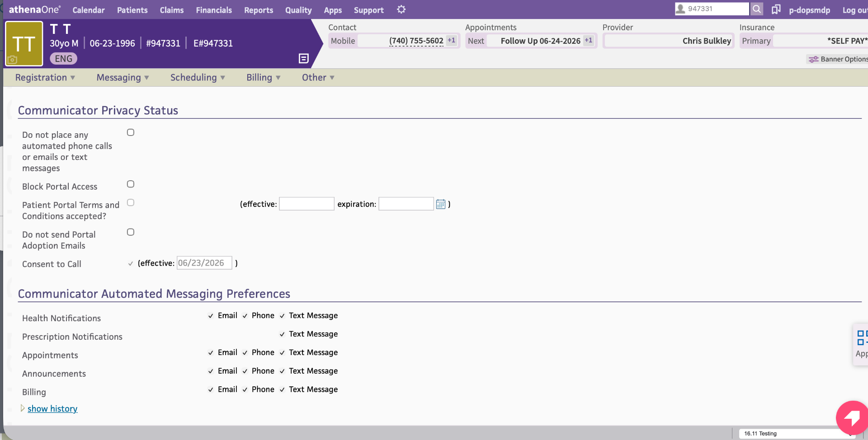
Task: Check Do not send Portal Adoption Emails
Action: coord(131,232)
